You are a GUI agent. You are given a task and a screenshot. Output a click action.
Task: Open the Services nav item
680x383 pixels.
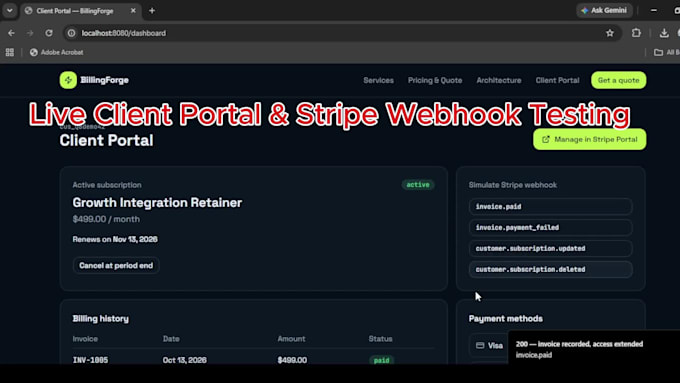379,80
